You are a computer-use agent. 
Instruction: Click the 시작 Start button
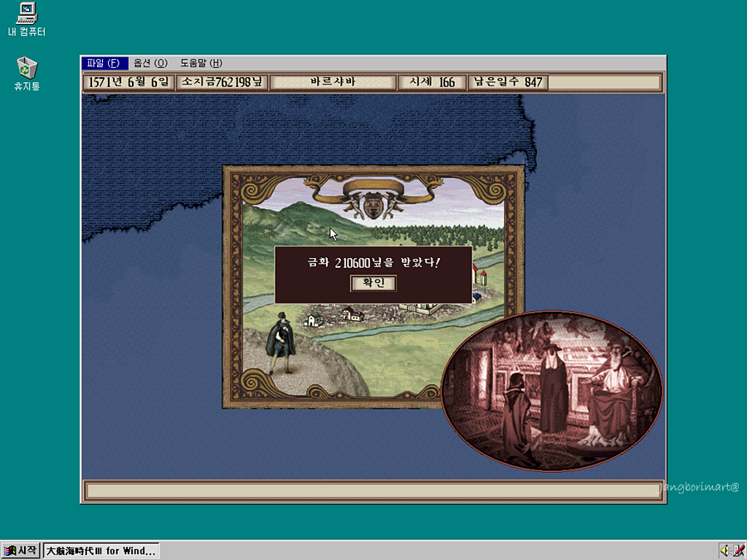[21, 551]
